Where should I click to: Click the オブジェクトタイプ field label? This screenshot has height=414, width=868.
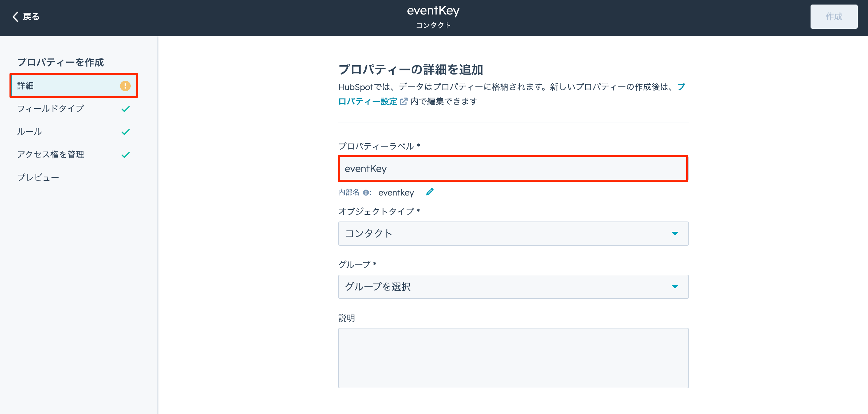click(x=379, y=211)
